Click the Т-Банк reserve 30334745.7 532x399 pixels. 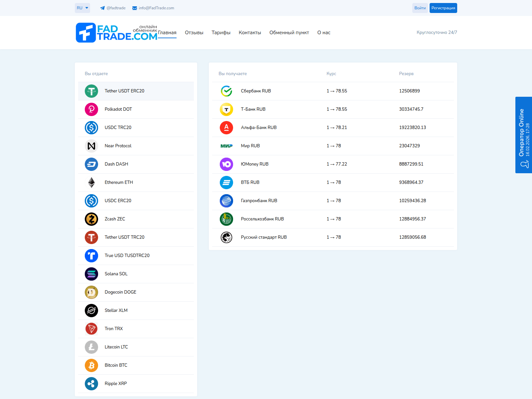coord(411,109)
